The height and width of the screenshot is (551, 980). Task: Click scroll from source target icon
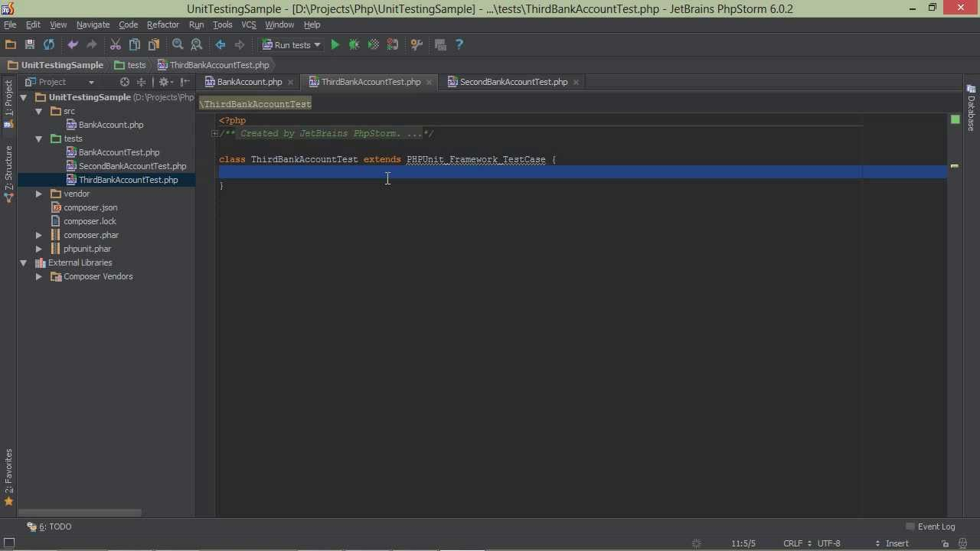[x=125, y=82]
